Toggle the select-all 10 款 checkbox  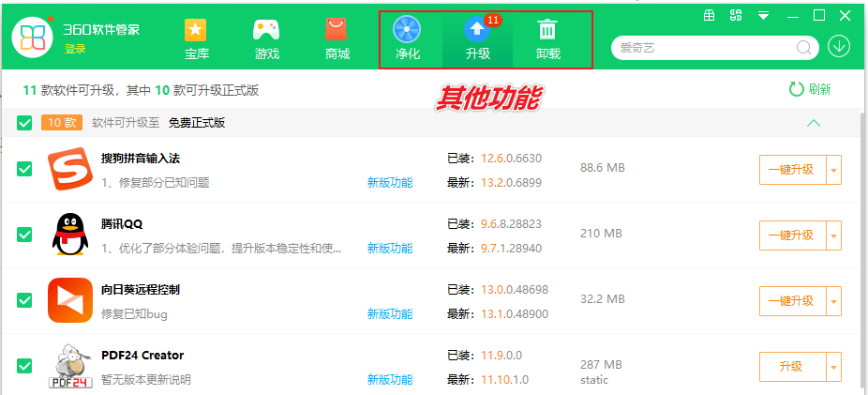click(x=24, y=123)
